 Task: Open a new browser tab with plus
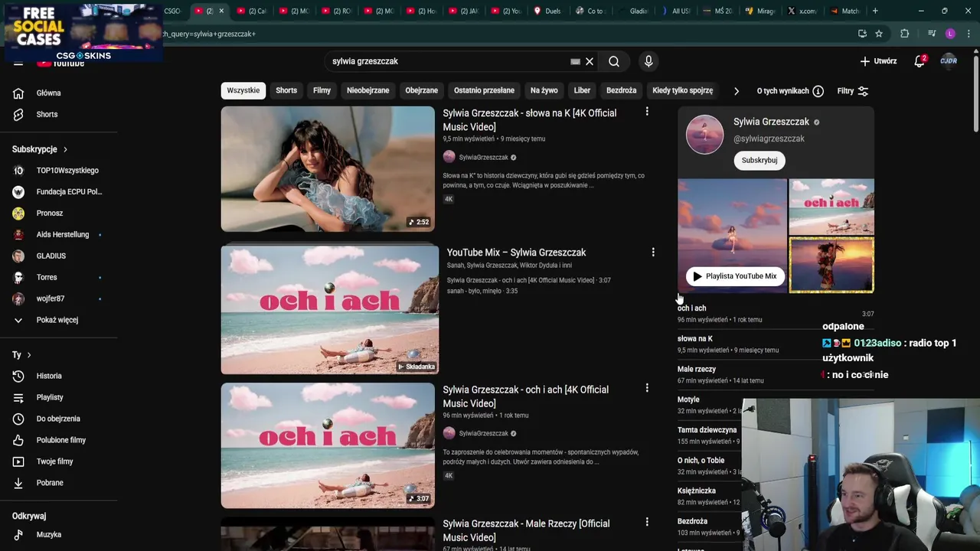[876, 11]
